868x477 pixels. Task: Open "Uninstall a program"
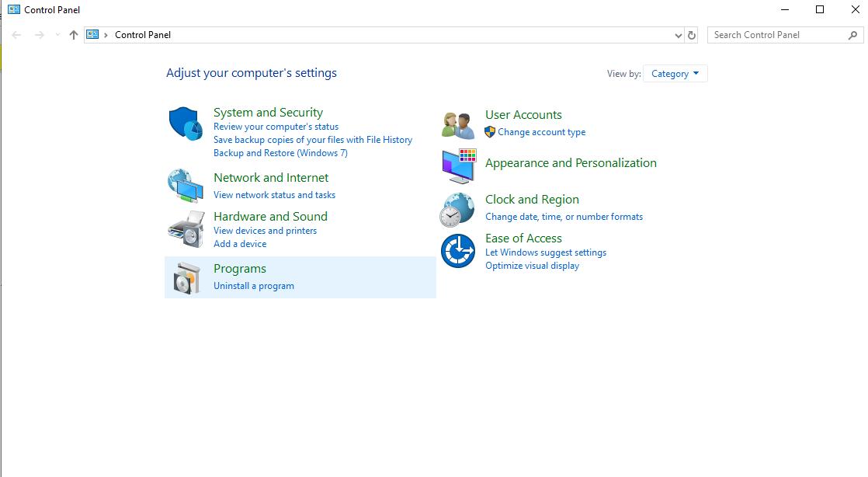(x=254, y=286)
